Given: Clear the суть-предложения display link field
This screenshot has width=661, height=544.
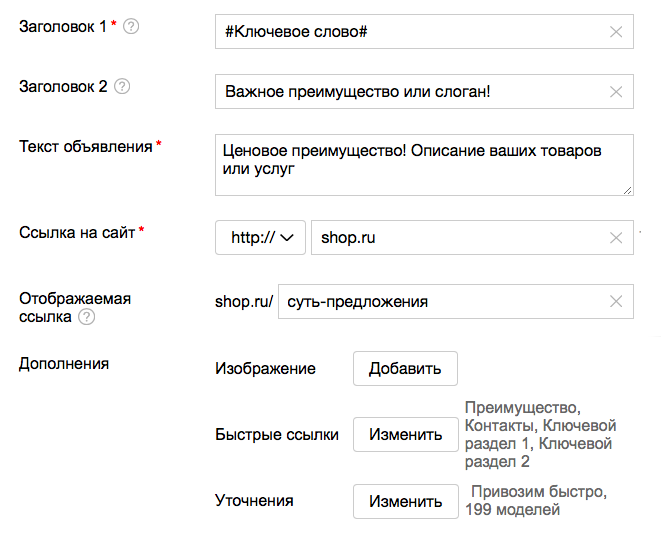Looking at the screenshot, I should pos(616,302).
